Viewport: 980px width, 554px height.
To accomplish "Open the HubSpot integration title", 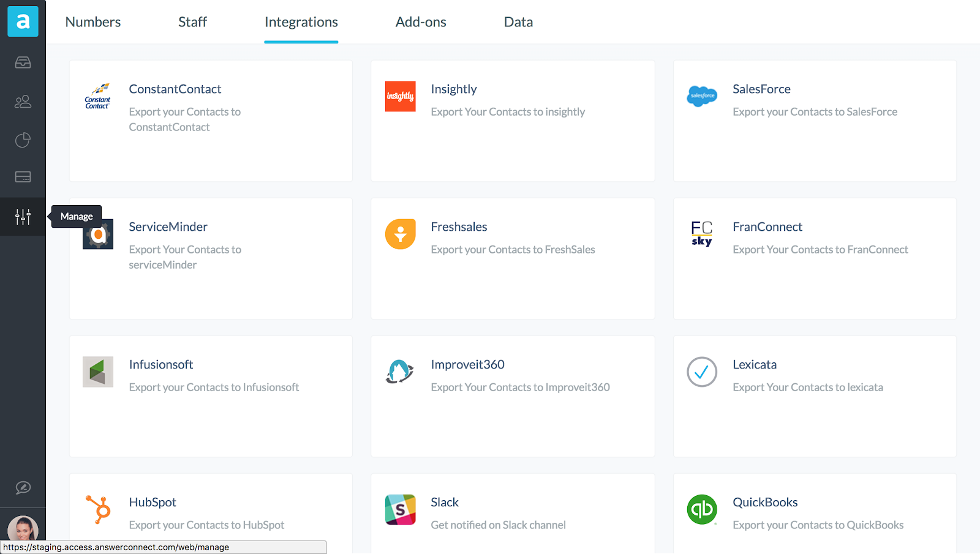I will tap(153, 503).
